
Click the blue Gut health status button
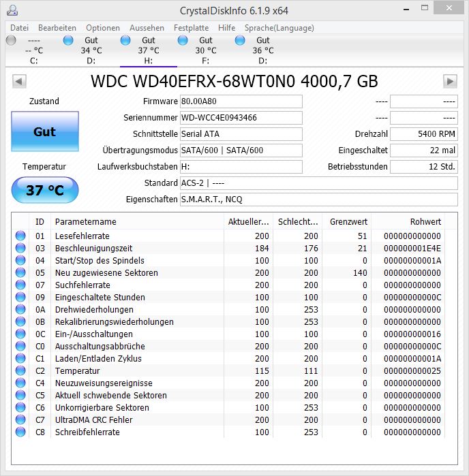click(45, 131)
